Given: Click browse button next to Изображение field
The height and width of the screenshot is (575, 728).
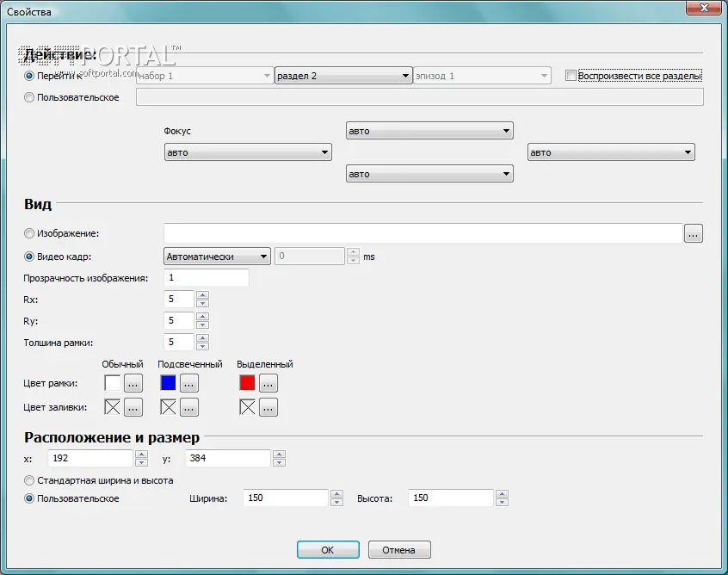Looking at the screenshot, I should click(694, 233).
